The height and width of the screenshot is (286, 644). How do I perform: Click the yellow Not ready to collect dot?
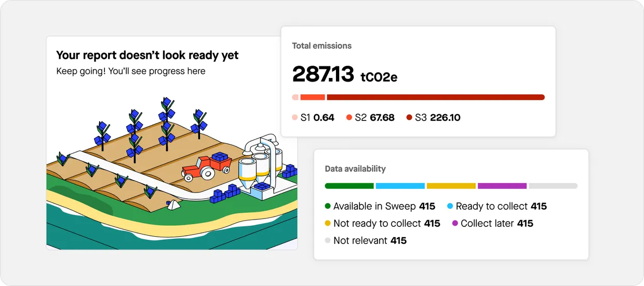[328, 224]
